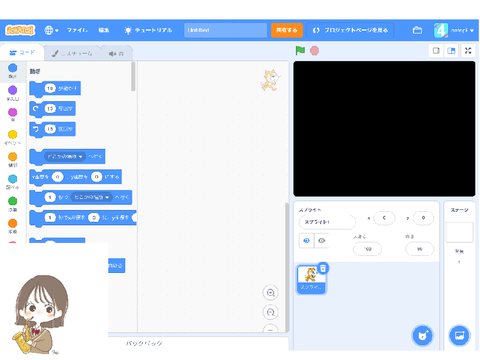This screenshot has height=360, width=480.
Task: Show the sprite with eye icon
Action: (x=306, y=241)
